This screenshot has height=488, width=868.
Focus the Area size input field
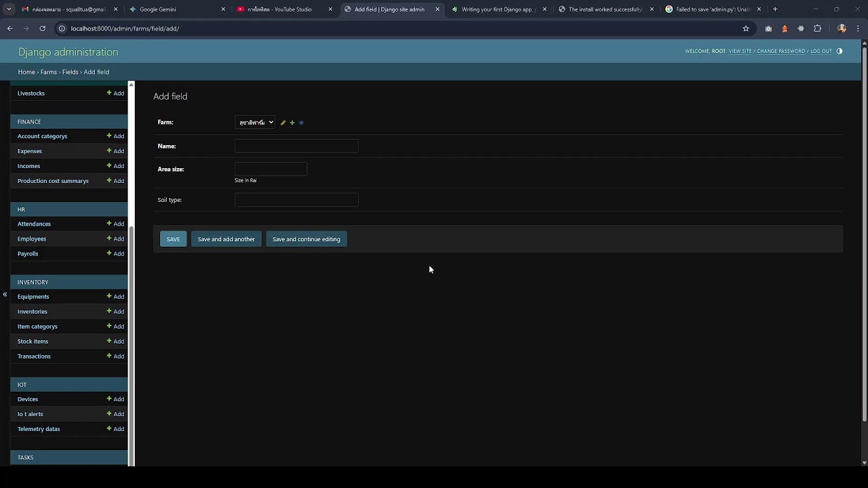tap(271, 169)
